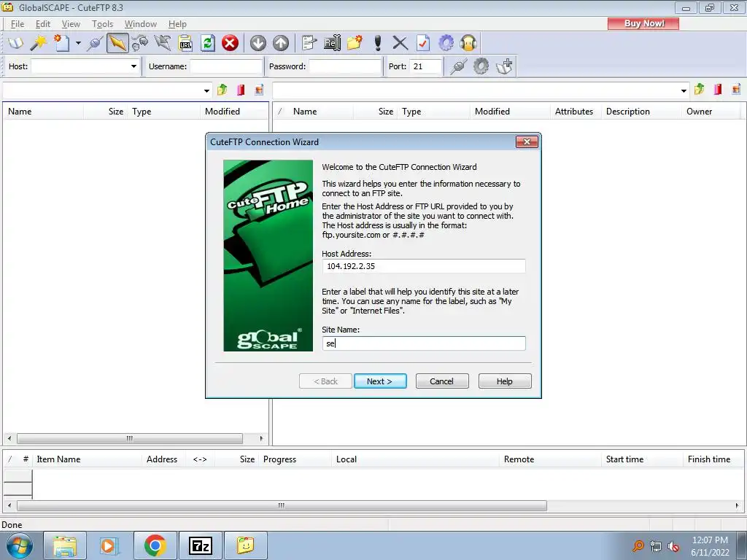Expand remote path dropdown
Screen dimensions: 747x560
tap(684, 90)
